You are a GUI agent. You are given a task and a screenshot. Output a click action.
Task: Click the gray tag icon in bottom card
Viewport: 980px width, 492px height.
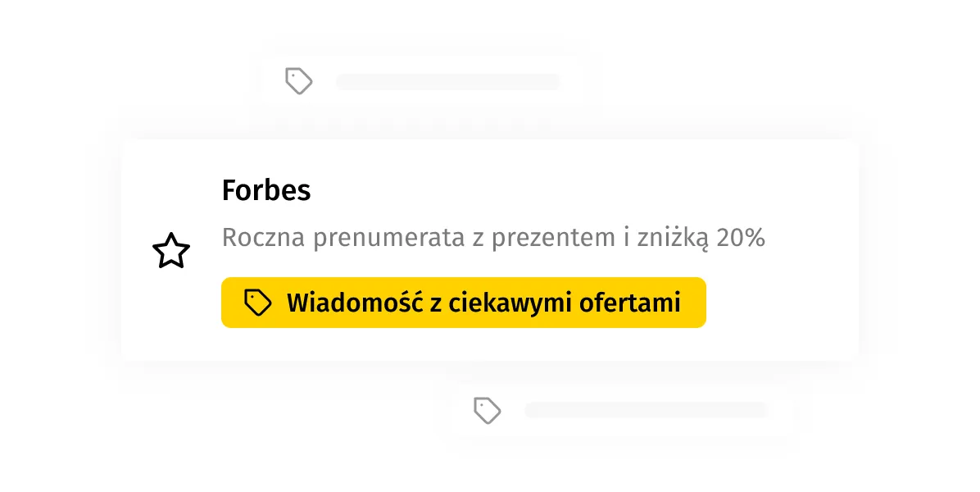pos(488,410)
